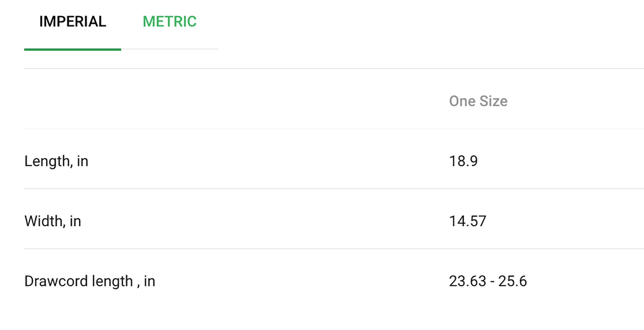Click the gray underline beneath METRIC

coord(169,49)
